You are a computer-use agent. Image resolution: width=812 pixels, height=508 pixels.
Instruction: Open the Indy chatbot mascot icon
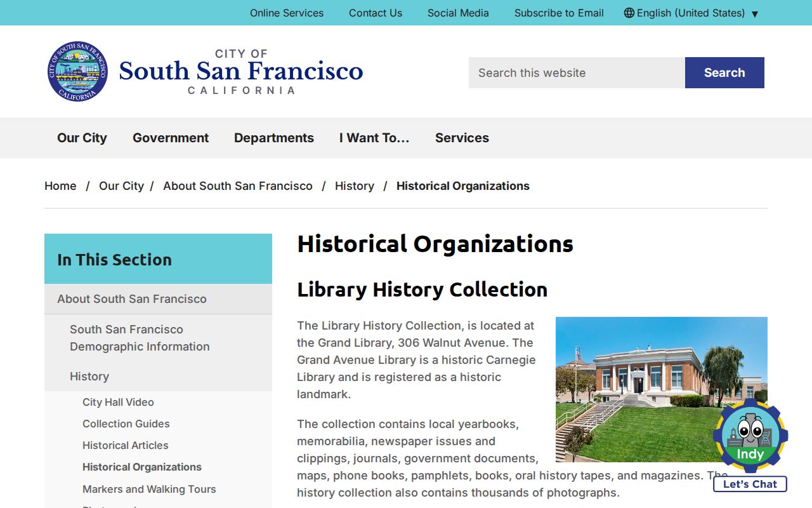[x=750, y=436]
